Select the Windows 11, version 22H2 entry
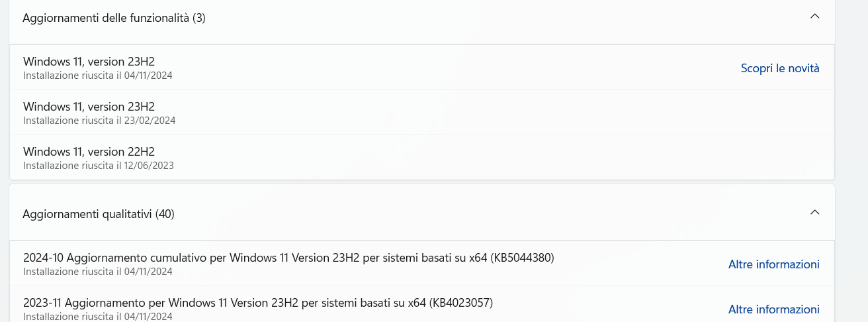 click(422, 158)
